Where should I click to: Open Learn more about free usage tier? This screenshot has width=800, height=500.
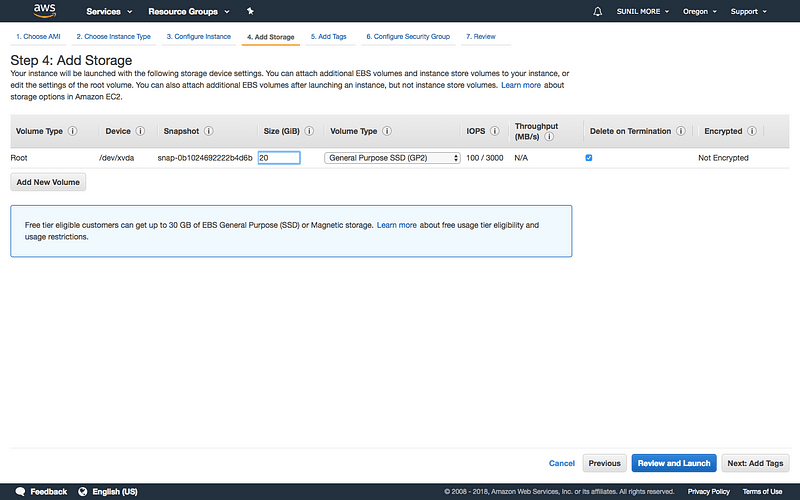click(396, 225)
